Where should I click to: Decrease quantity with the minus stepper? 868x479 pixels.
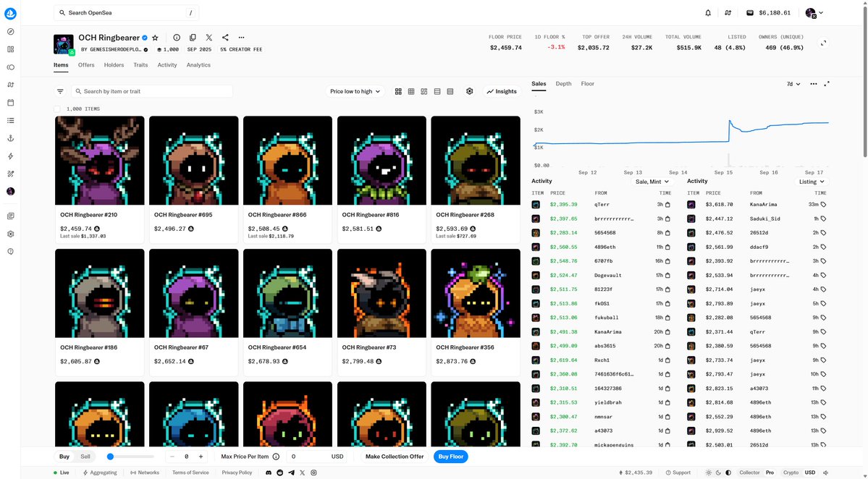coord(172,457)
